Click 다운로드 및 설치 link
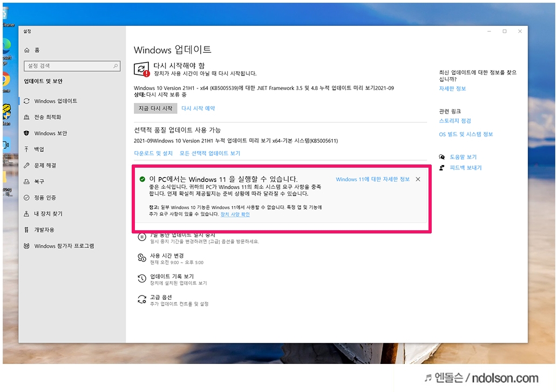 (x=153, y=153)
